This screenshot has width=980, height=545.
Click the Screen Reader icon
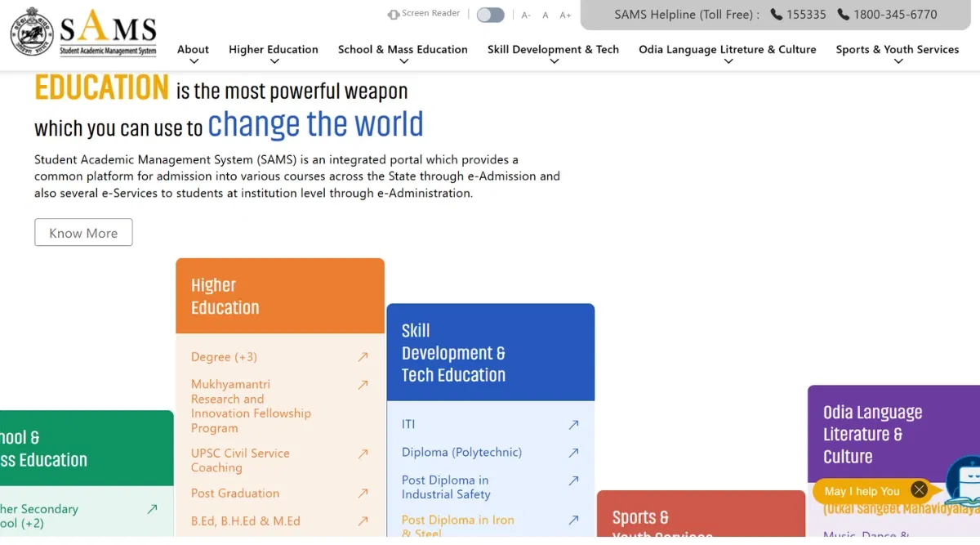394,15
